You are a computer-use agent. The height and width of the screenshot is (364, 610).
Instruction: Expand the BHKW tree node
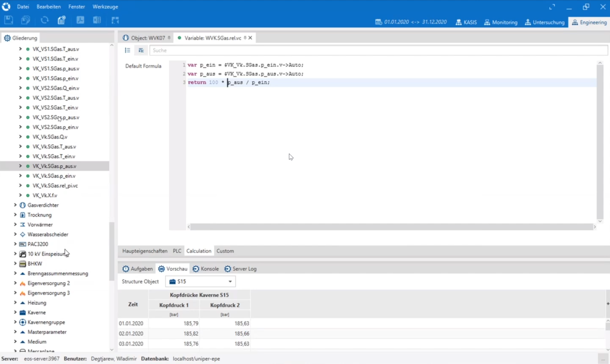pyautogui.click(x=15, y=264)
